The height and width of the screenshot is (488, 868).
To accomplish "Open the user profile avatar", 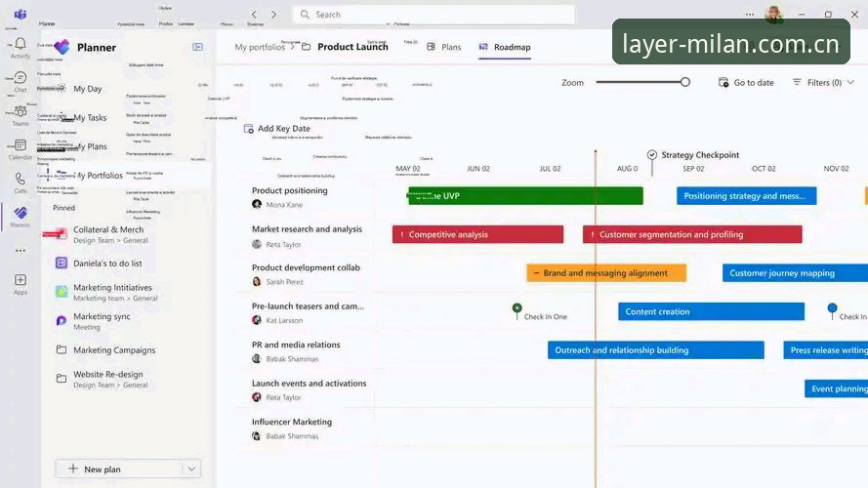I will [773, 14].
